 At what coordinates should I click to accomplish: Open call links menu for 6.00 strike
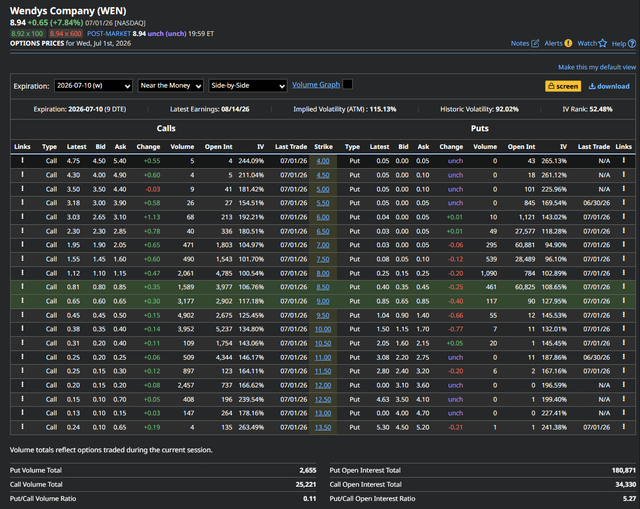pyautogui.click(x=22, y=217)
